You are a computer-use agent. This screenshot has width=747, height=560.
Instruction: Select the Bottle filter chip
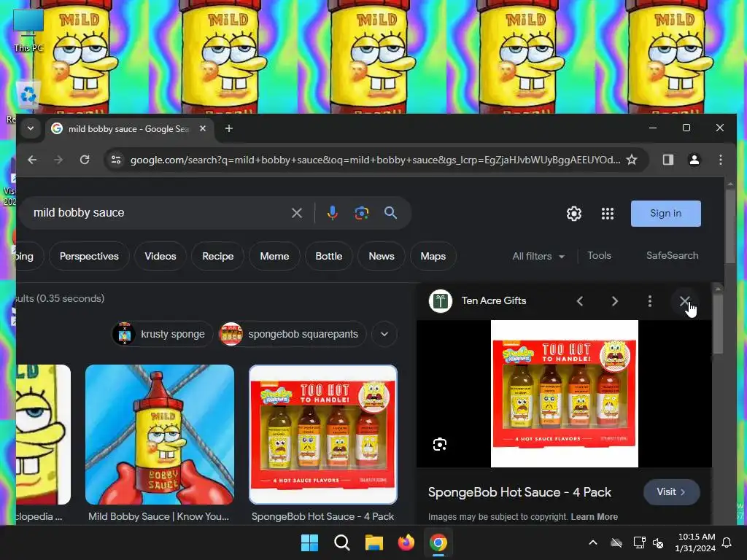click(329, 256)
